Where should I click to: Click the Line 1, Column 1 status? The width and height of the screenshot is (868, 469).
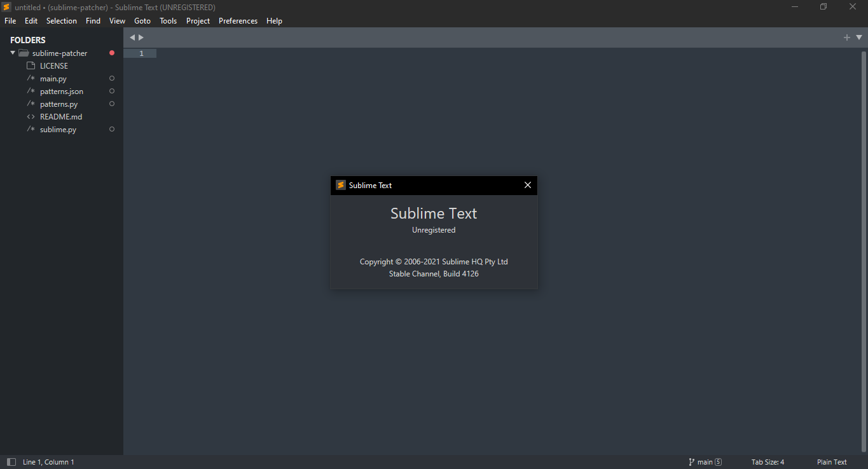48,462
